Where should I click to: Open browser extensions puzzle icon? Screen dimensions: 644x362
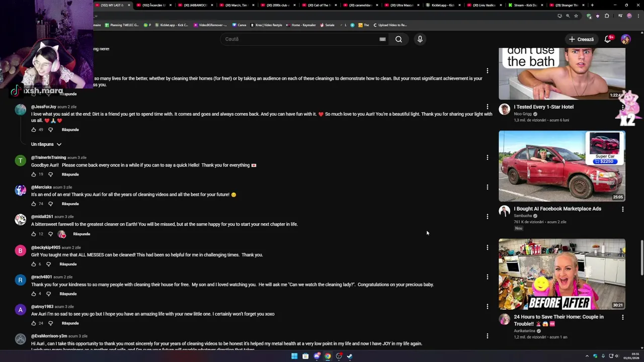(607, 16)
